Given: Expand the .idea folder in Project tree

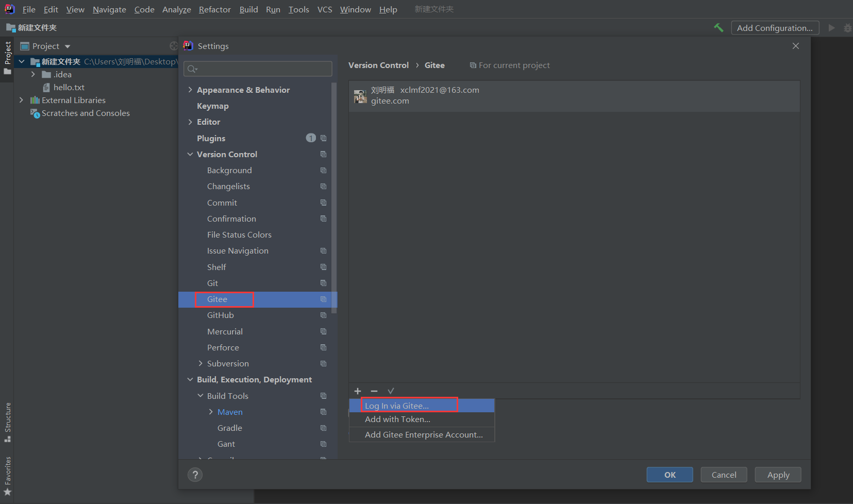Looking at the screenshot, I should (x=33, y=74).
